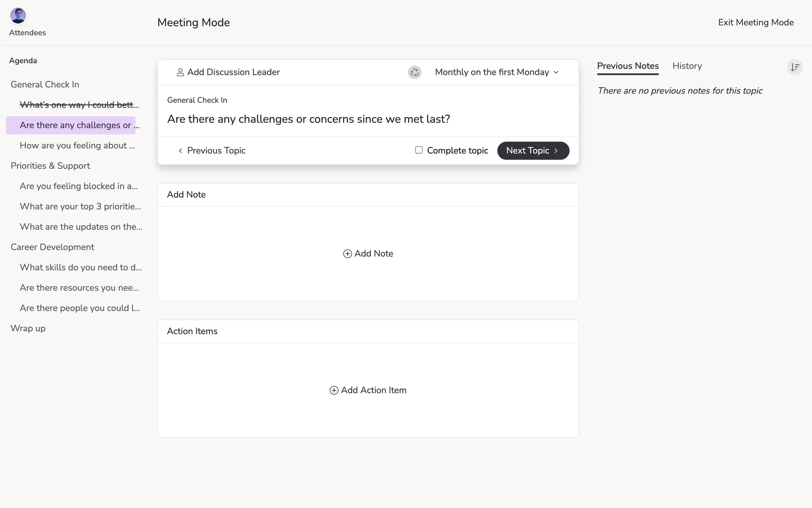812x508 pixels.
Task: Click the plus icon for Add Action Item
Action: pos(334,390)
